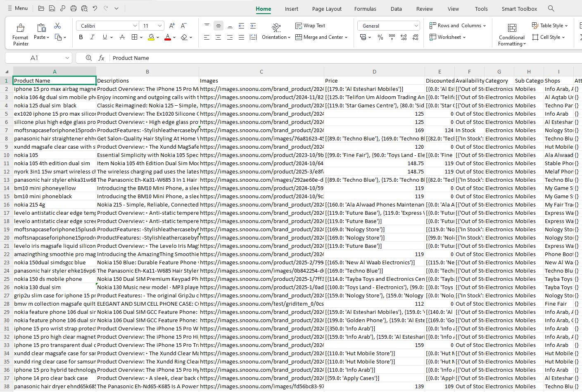Click the Format Painter tool
This screenshot has width=582, height=392.
pos(20,34)
